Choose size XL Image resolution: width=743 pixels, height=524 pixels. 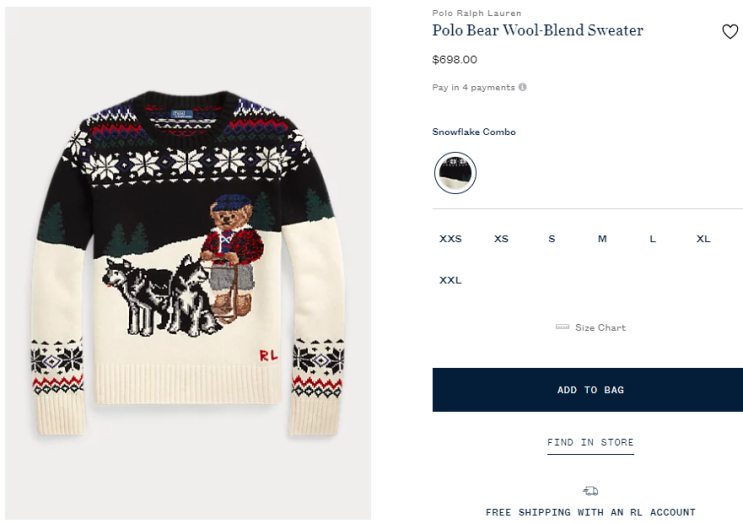(703, 239)
